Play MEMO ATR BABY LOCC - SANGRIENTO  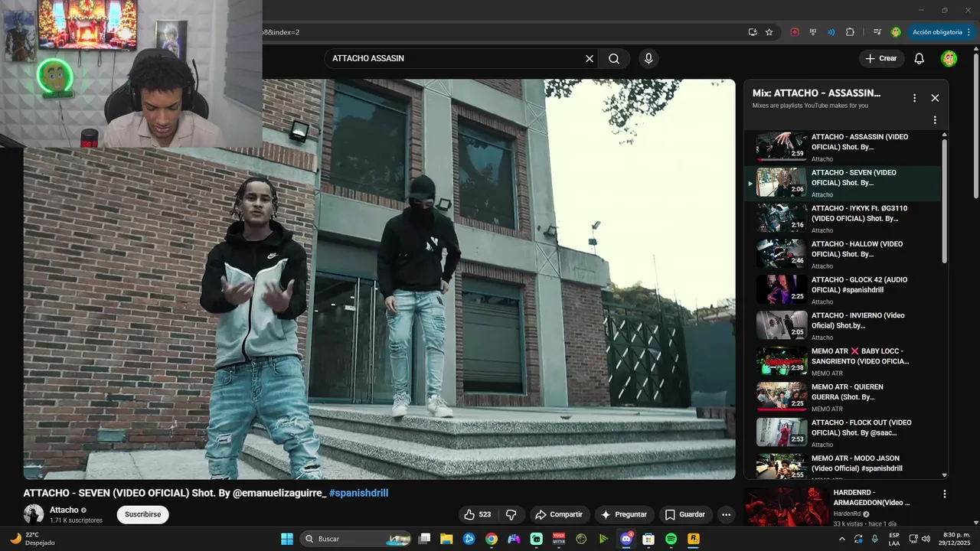[842, 362]
